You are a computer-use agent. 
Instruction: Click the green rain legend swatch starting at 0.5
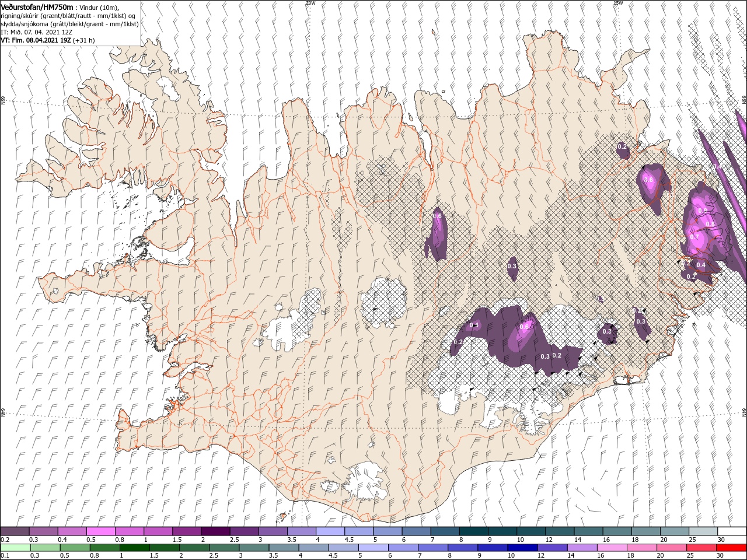(75, 547)
